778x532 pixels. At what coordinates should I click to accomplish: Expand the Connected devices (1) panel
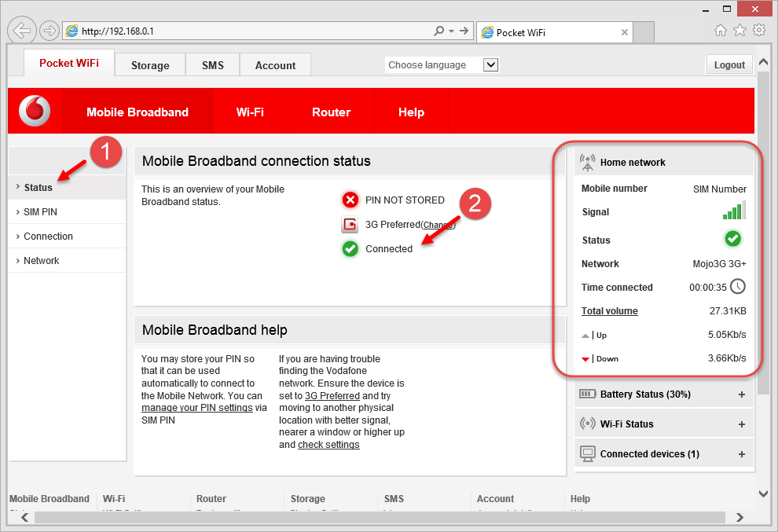(x=742, y=454)
